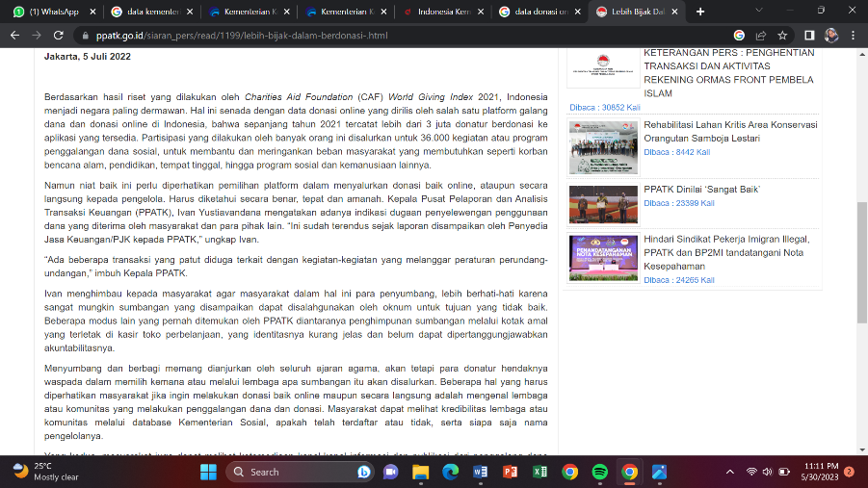Launch Excel from the taskbar
868x488 pixels.
click(539, 472)
